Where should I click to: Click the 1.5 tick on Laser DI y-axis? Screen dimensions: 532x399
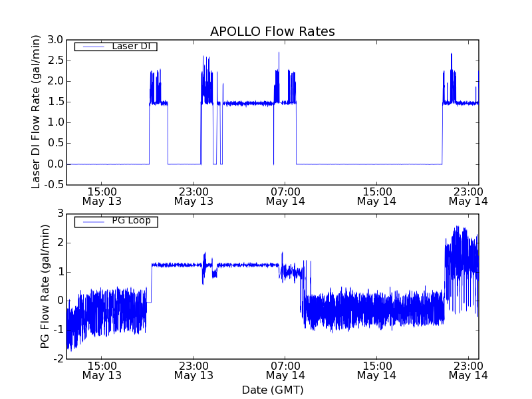coord(55,102)
